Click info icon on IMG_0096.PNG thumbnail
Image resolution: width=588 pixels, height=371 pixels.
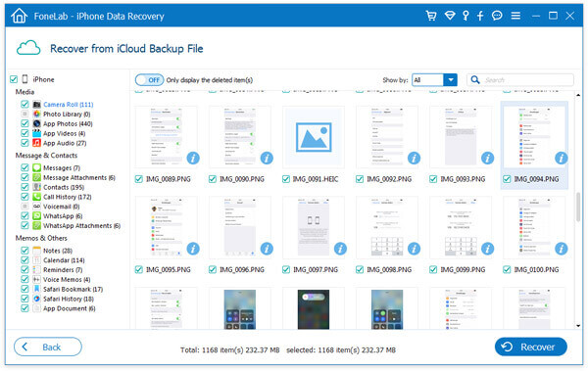pyautogui.click(x=267, y=249)
